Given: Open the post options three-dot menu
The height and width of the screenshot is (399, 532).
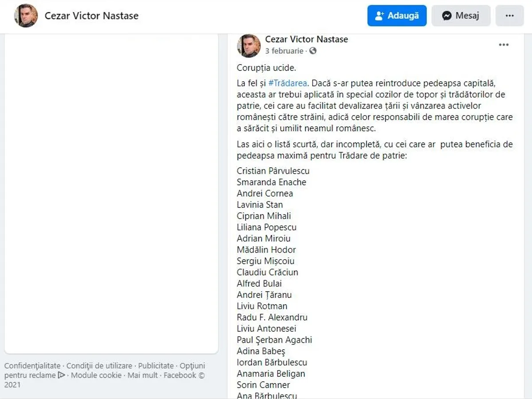Looking at the screenshot, I should [504, 45].
